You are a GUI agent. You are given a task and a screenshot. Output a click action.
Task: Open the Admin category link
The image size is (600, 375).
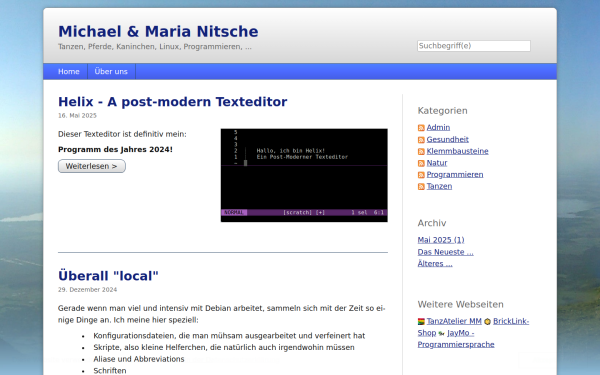(x=438, y=127)
